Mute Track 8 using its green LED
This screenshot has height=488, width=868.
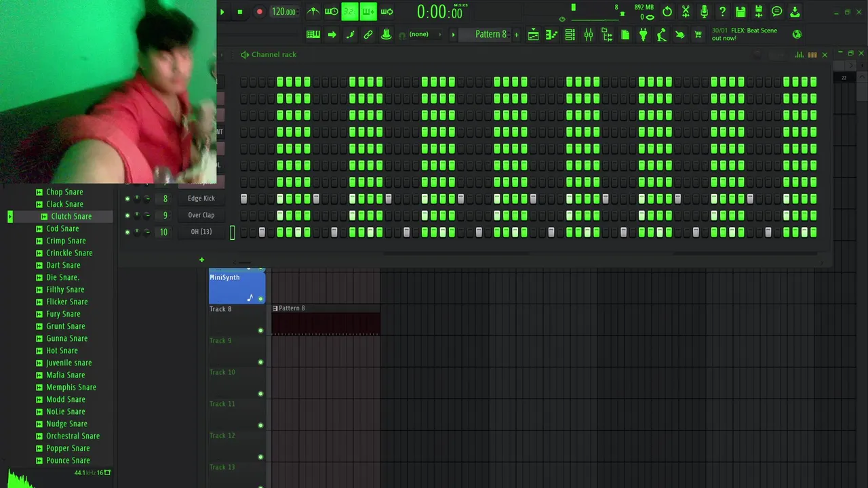260,331
